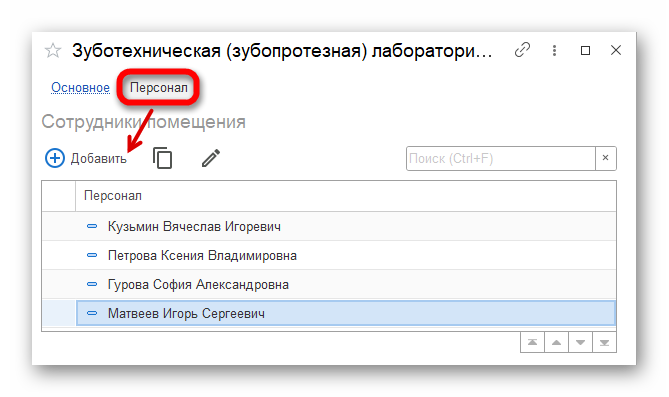Image resolution: width=669 pixels, height=397 pixels.
Task: Focus the Поиск (Ctrl+F) search field
Action: point(500,158)
